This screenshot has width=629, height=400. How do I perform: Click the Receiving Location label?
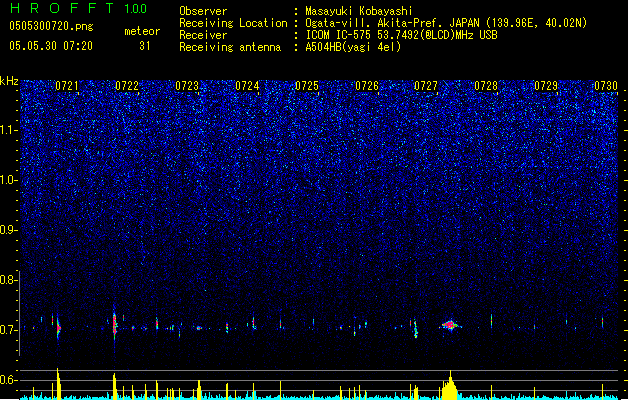(233, 23)
